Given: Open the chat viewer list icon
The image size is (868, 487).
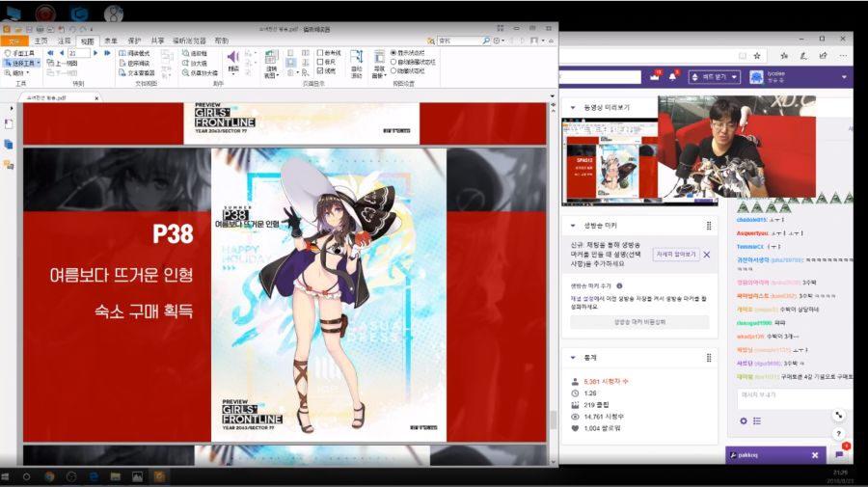Looking at the screenshot, I should coord(757,421).
